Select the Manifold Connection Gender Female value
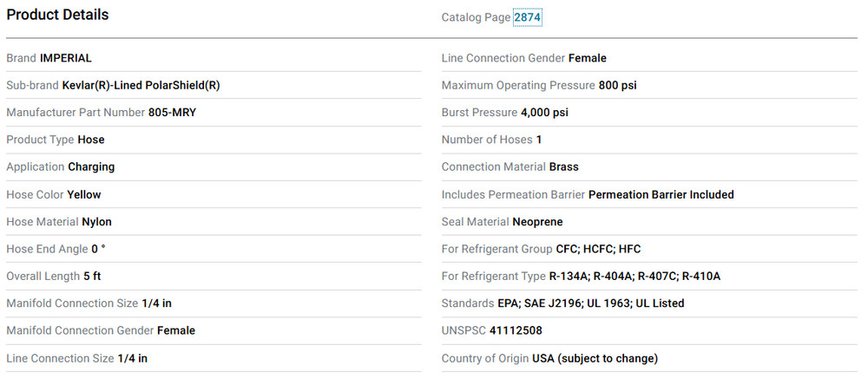868x378 pixels. point(176,330)
